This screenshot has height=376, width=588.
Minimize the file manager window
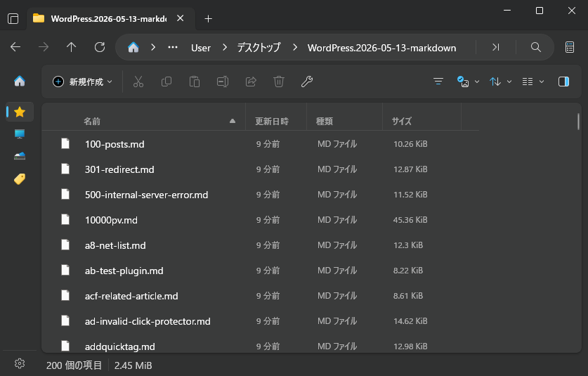tap(507, 11)
